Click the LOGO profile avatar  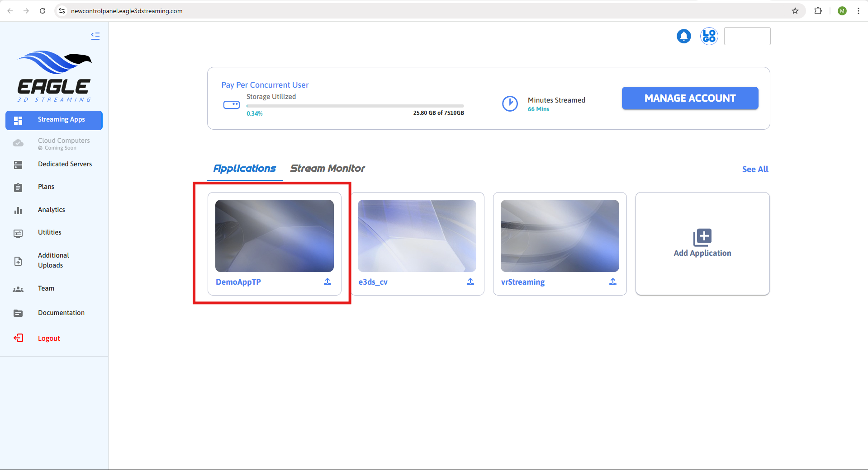click(x=709, y=36)
